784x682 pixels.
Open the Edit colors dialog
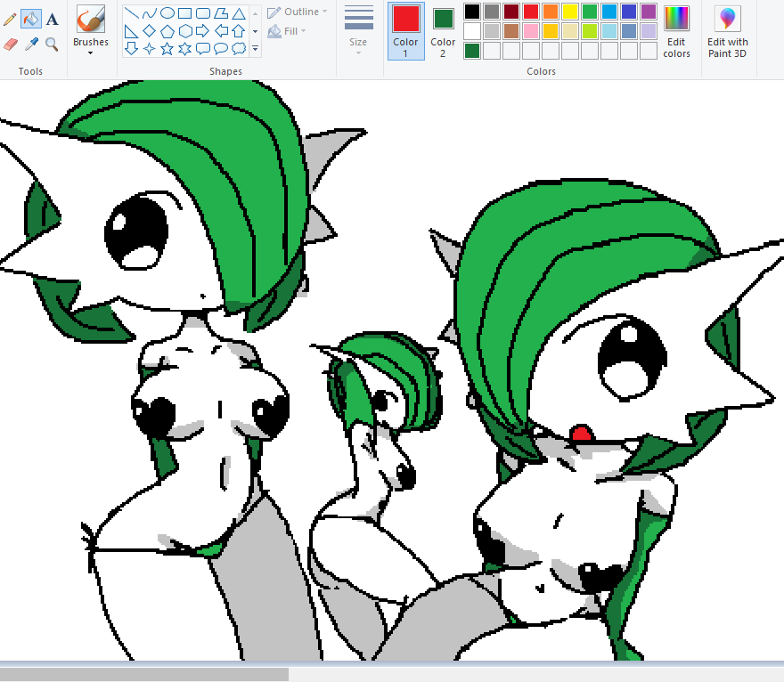pyautogui.click(x=676, y=31)
